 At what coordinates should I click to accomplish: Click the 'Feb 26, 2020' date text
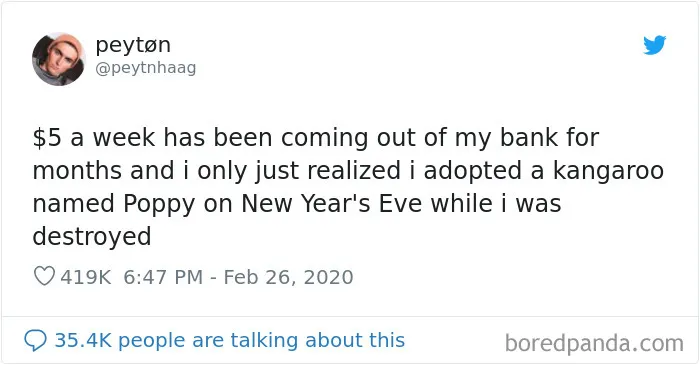point(288,277)
